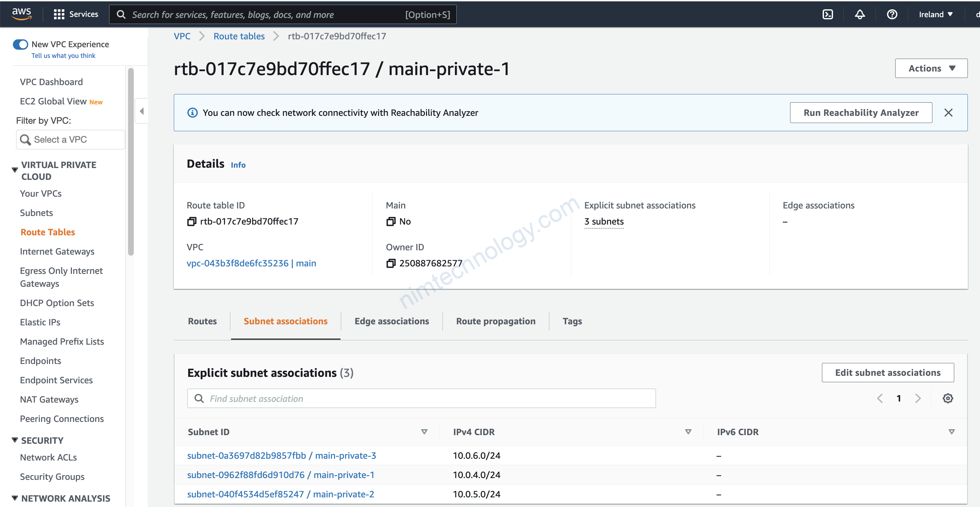Switch to the Edge associations tab
980x507 pixels.
(x=392, y=321)
